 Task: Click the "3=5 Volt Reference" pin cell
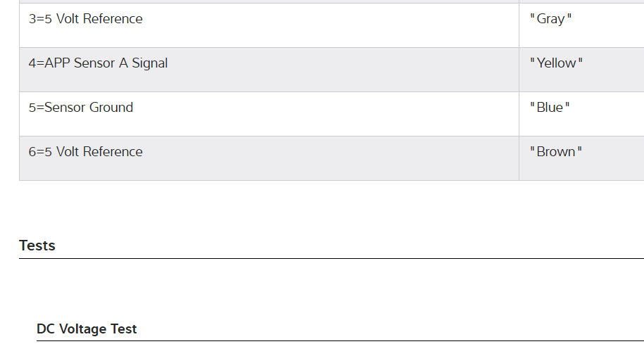tap(86, 19)
